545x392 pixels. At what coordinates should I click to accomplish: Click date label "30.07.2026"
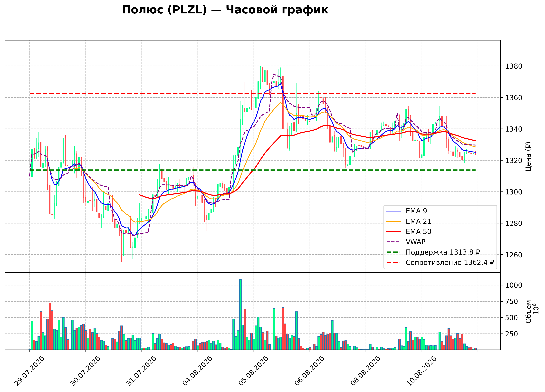(x=85, y=371)
